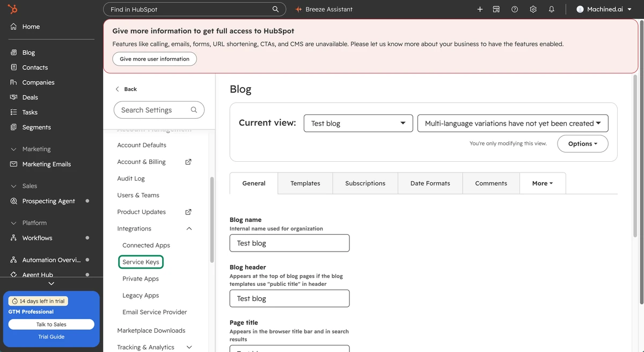The width and height of the screenshot is (644, 352).
Task: Click the Blog header input field
Action: [289, 298]
